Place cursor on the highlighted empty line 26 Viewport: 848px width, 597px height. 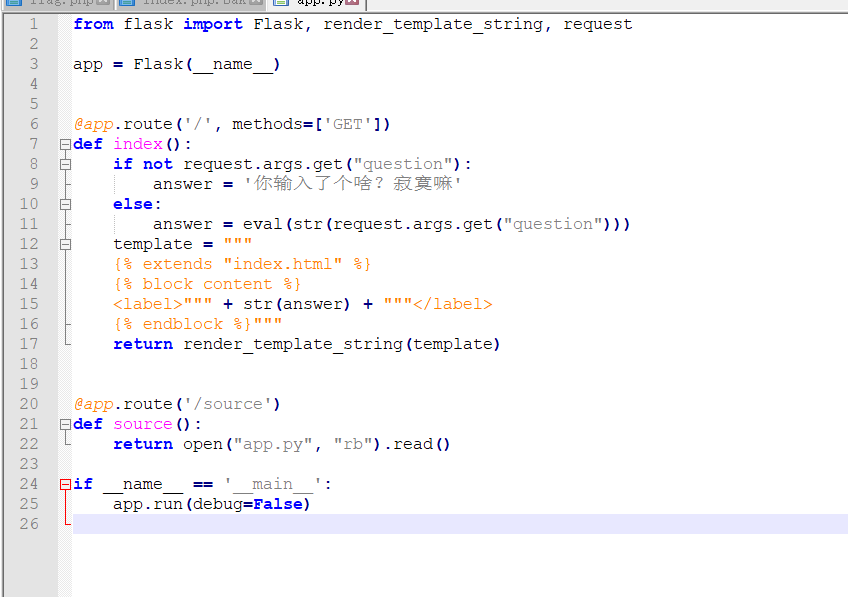[x=460, y=524]
